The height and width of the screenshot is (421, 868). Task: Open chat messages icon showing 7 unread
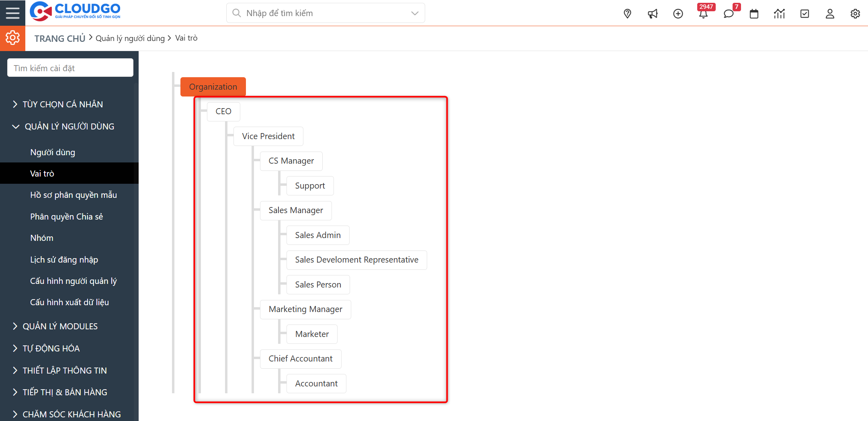(729, 13)
